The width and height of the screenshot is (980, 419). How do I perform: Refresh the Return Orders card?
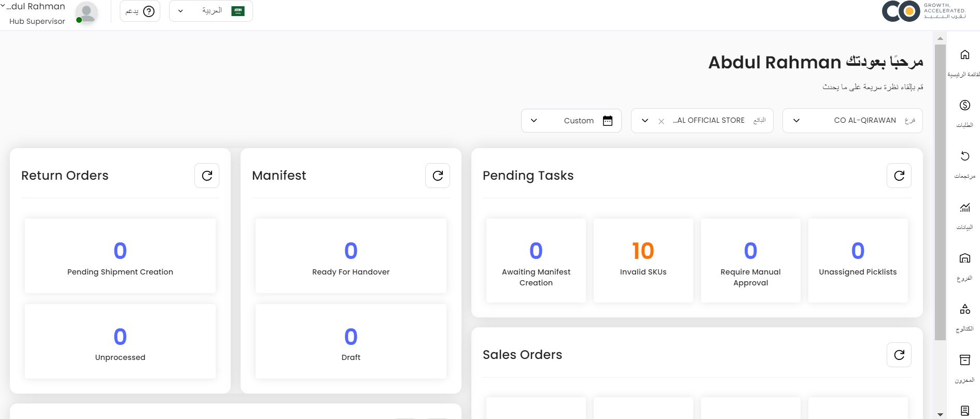pos(207,176)
